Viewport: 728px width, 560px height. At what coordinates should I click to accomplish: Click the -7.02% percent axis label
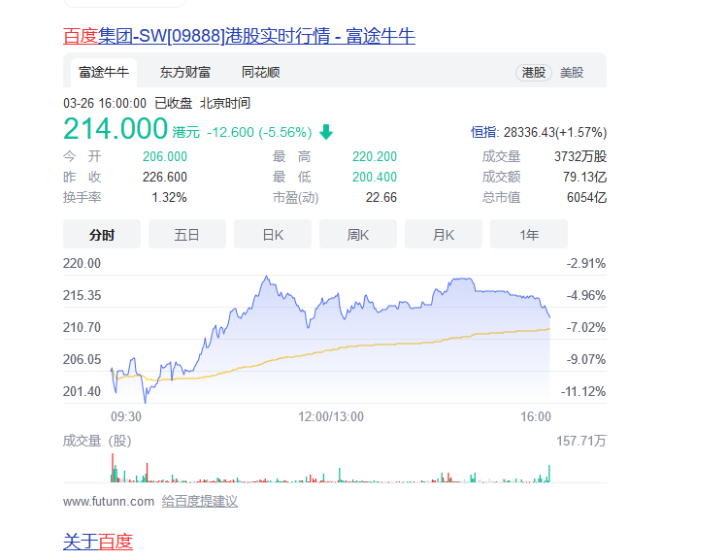click(x=586, y=327)
